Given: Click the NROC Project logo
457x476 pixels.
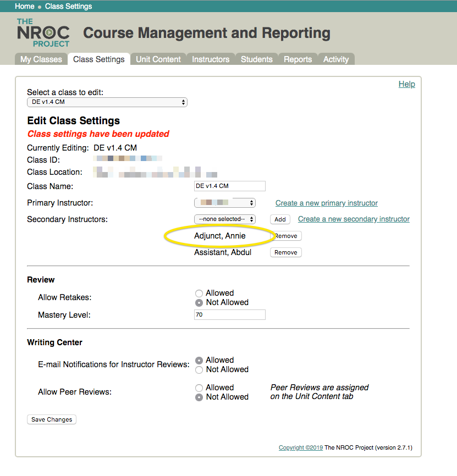Looking at the screenshot, I should coord(43,33).
